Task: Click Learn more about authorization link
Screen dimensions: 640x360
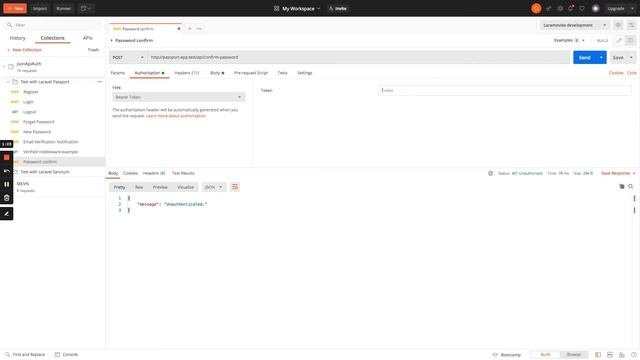Action: [x=176, y=116]
